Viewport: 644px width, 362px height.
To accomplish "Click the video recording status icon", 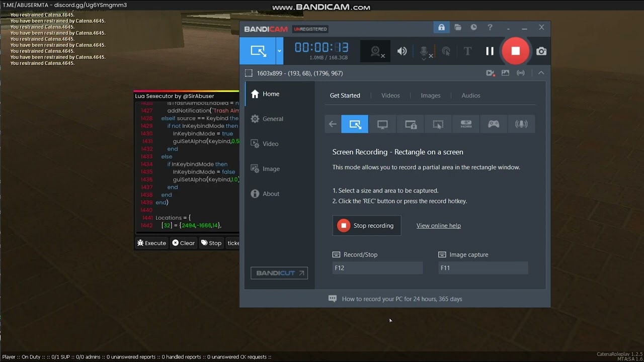I will point(490,73).
